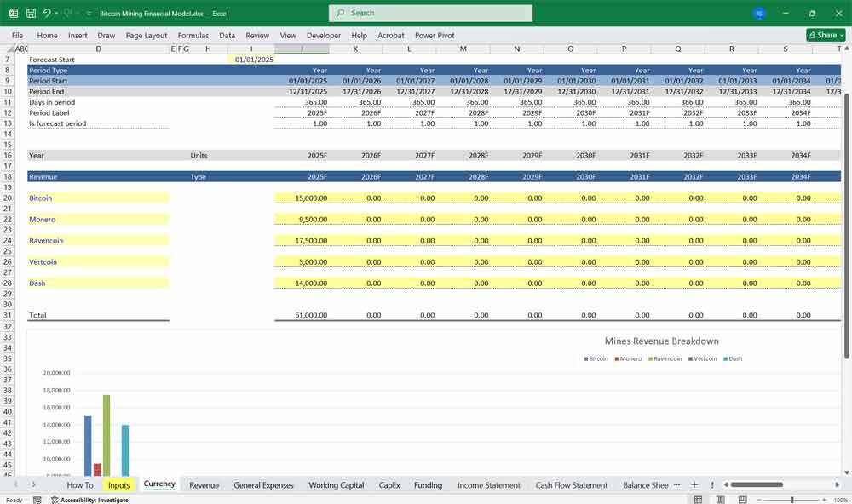This screenshot has width=852, height=504.
Task: Open the Draw ribbon tab
Action: pyautogui.click(x=106, y=35)
